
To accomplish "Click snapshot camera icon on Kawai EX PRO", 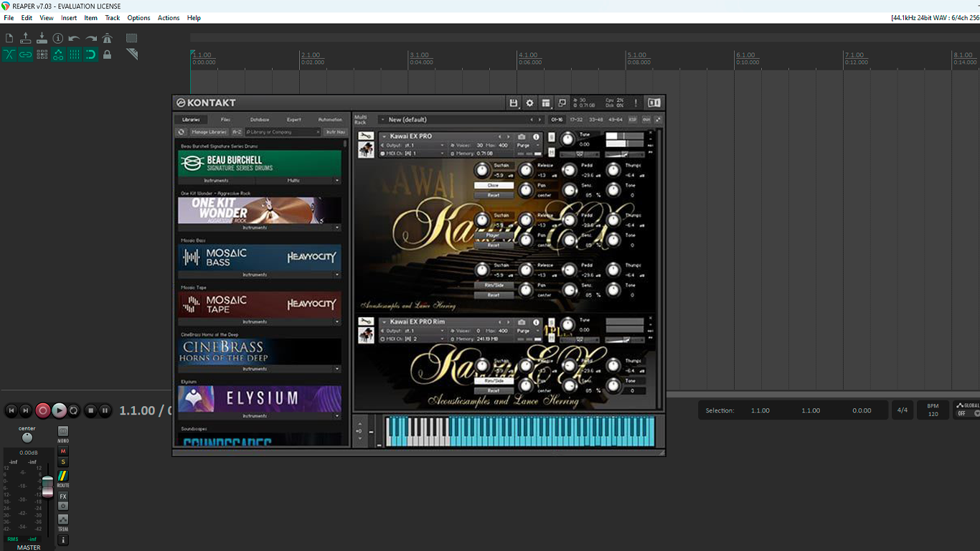I will [x=522, y=136].
